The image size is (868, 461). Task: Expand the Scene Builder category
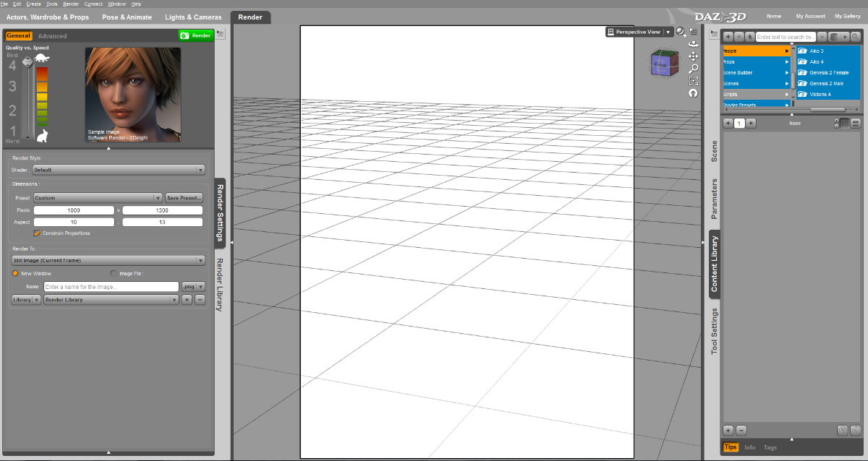click(x=757, y=73)
